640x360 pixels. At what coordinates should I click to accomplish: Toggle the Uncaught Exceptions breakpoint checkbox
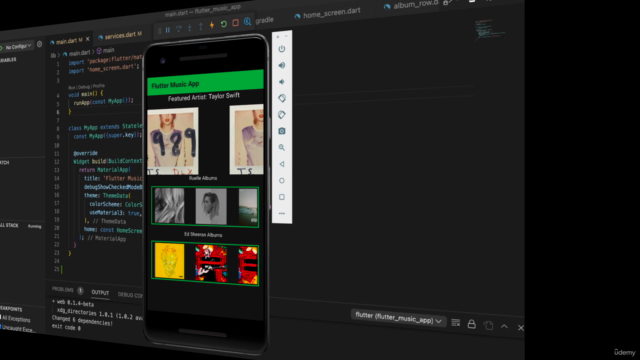(1, 327)
